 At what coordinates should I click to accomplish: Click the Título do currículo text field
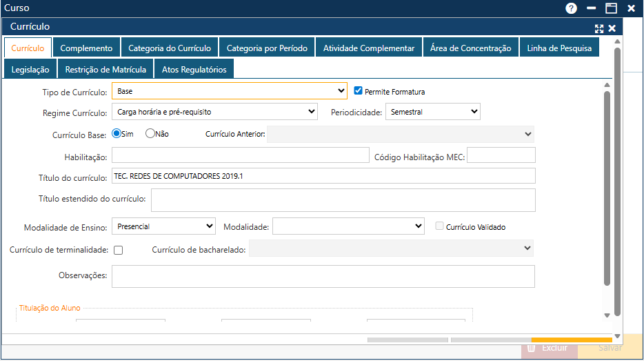pos(323,176)
